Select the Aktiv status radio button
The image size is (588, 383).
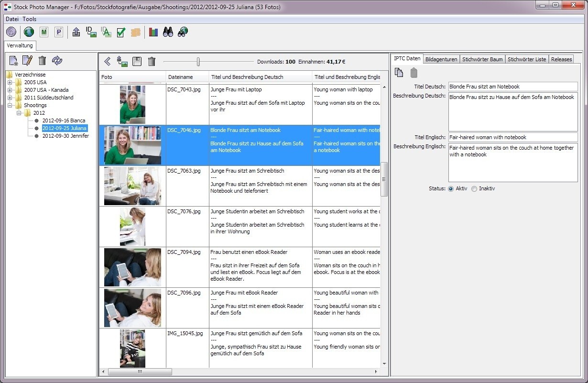(450, 188)
